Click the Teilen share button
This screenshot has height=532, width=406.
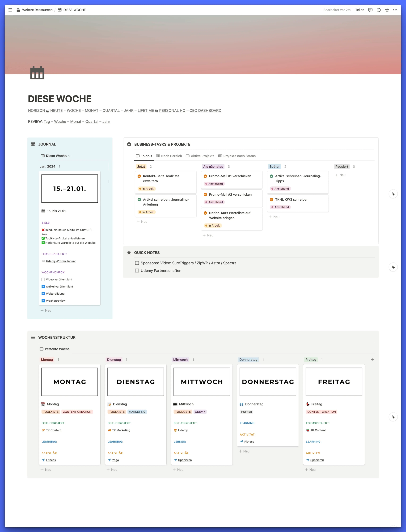pyautogui.click(x=360, y=10)
